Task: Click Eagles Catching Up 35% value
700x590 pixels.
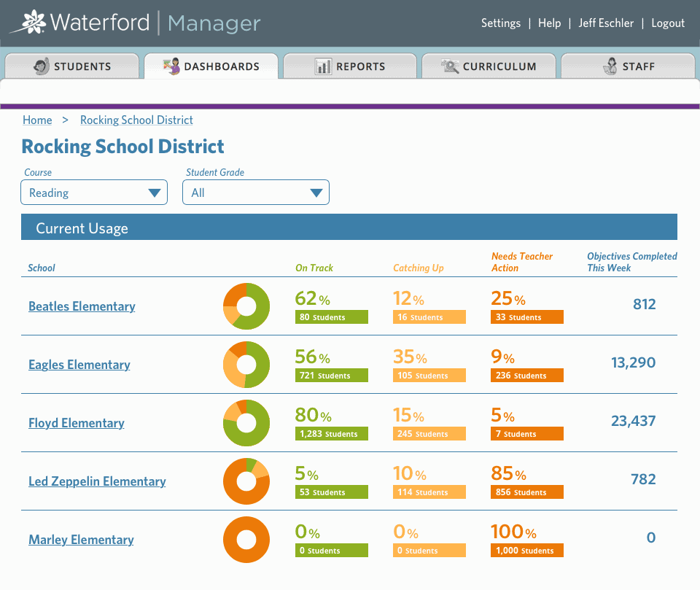Action: click(x=410, y=357)
